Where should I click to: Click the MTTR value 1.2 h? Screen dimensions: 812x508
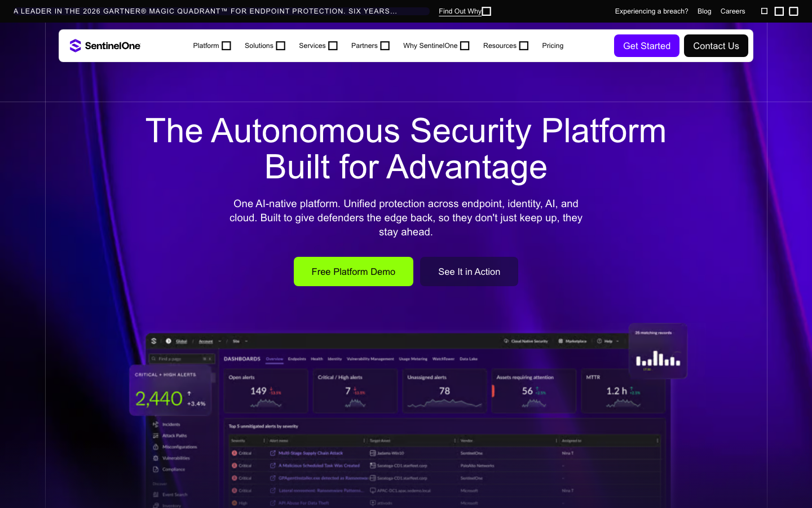(616, 391)
